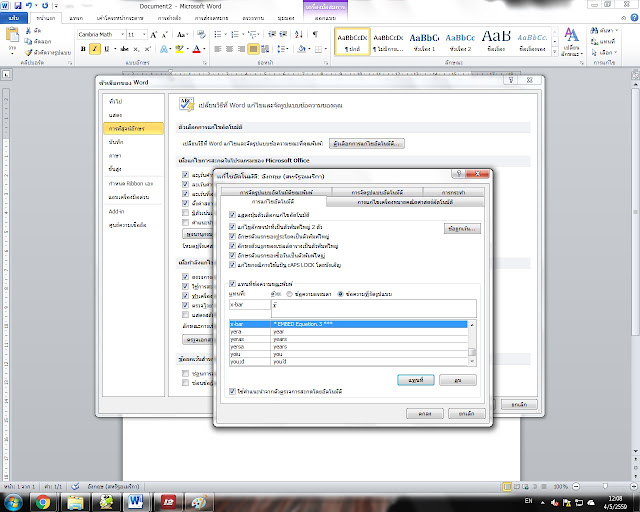
Task: Click the Sort A-Z icon
Action: click(299, 35)
